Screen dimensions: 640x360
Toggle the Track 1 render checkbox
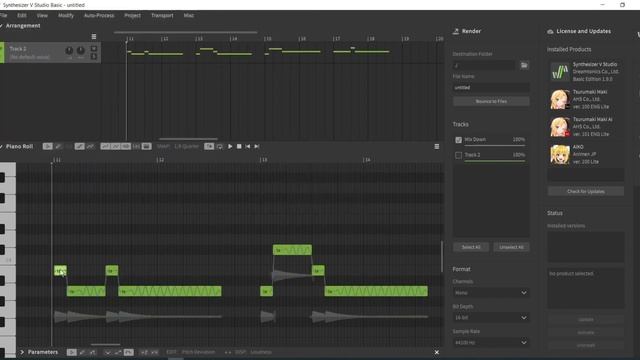458,156
